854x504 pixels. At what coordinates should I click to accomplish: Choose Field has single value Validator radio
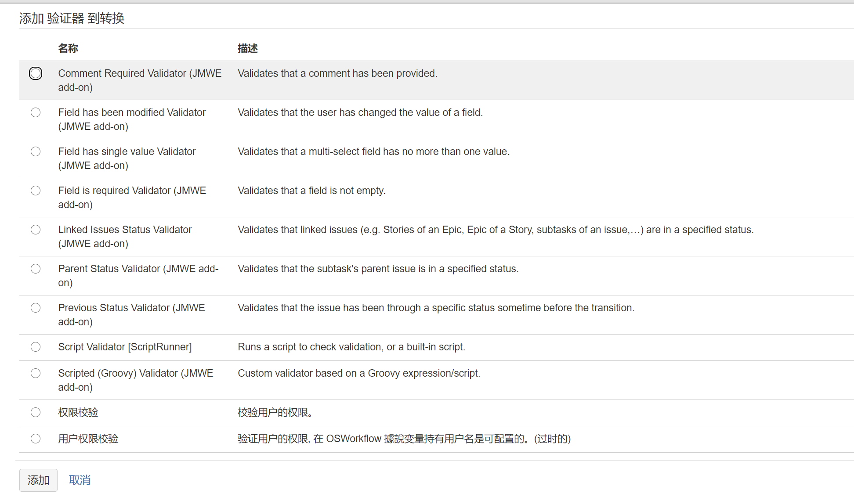pyautogui.click(x=36, y=151)
